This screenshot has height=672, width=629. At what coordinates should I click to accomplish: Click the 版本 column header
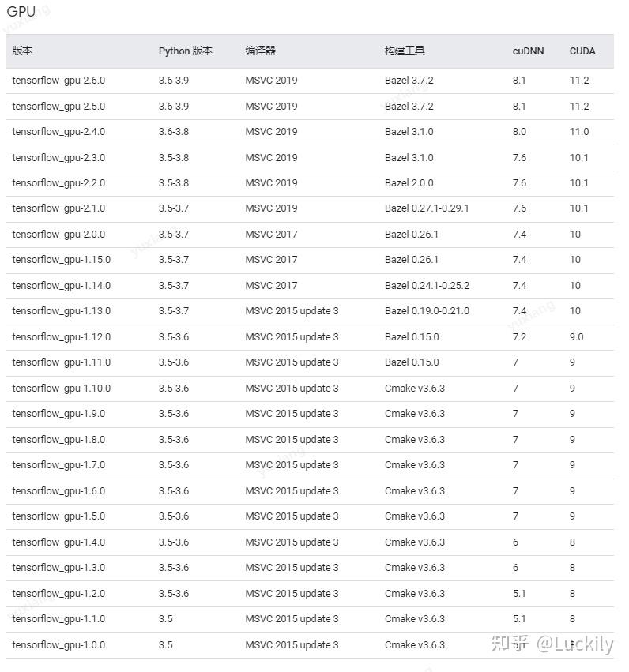pos(22,51)
